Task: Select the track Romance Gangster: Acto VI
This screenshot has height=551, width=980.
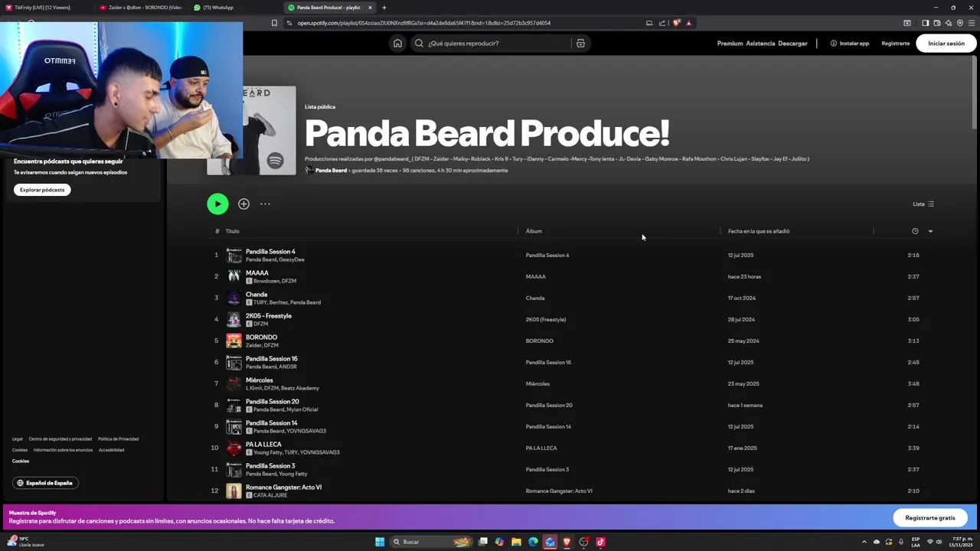Action: click(x=283, y=487)
